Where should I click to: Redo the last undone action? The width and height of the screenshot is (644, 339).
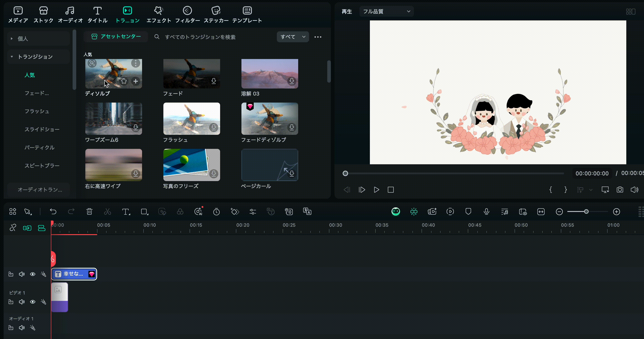click(71, 212)
